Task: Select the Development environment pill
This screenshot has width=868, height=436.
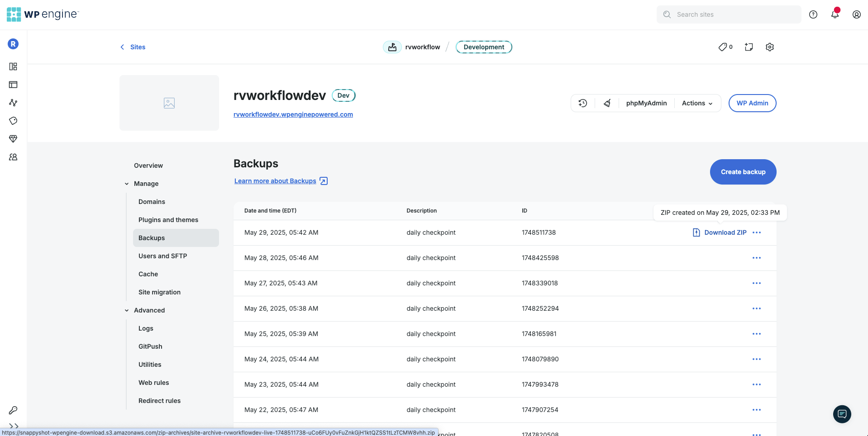Action: click(484, 47)
